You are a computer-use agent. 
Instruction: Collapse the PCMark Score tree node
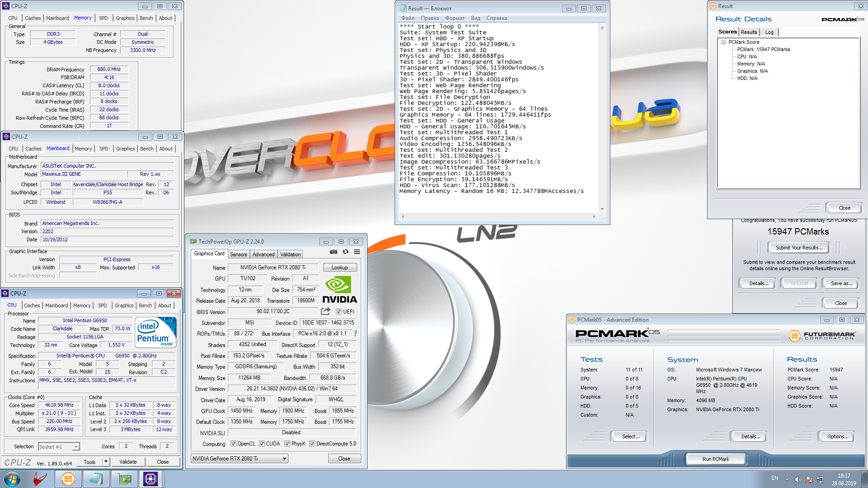pyautogui.click(x=723, y=42)
